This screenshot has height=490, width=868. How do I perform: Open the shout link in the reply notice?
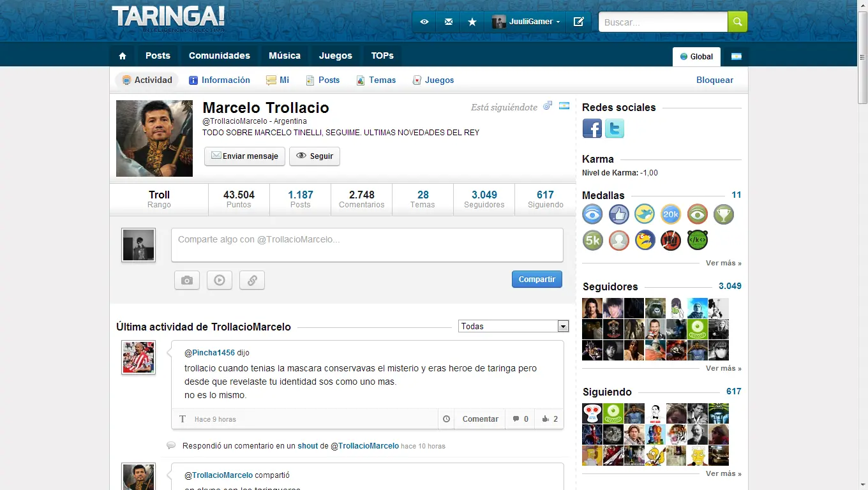click(x=308, y=446)
